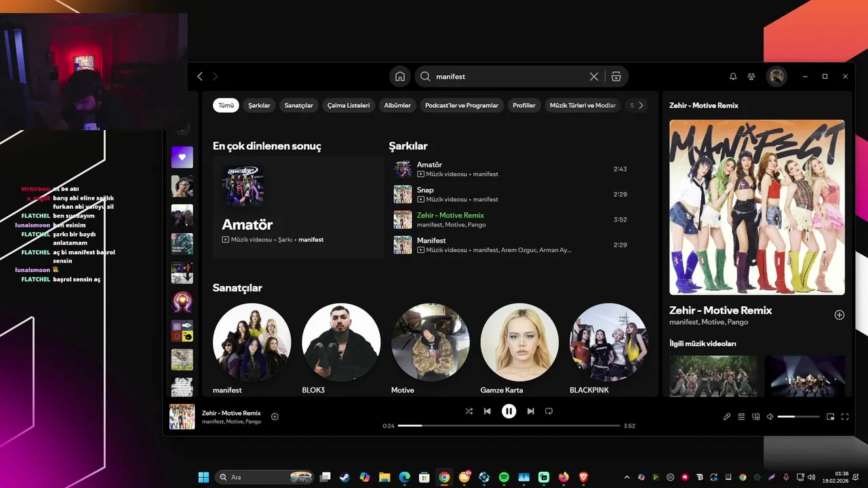Open the mini player
This screenshot has height=488, width=868.
[831, 417]
